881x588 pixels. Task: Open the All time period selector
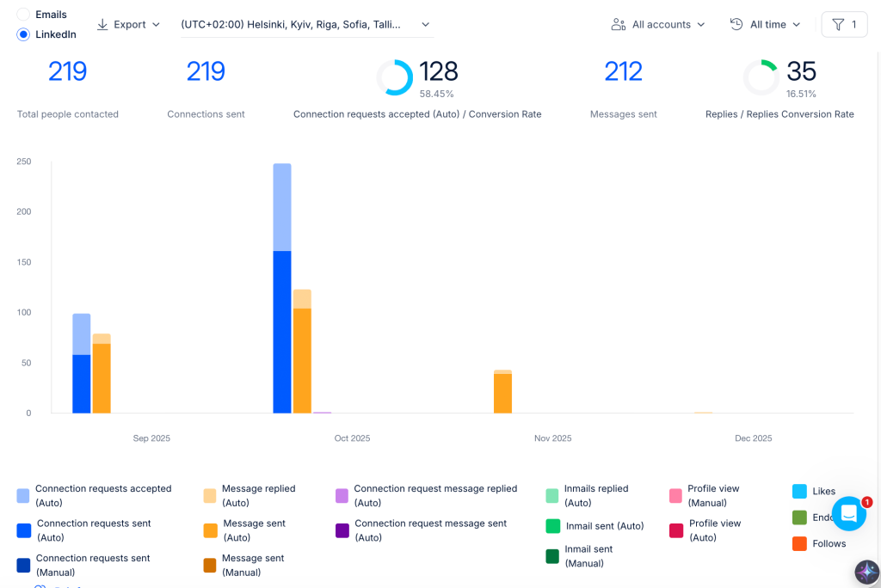pyautogui.click(x=765, y=25)
